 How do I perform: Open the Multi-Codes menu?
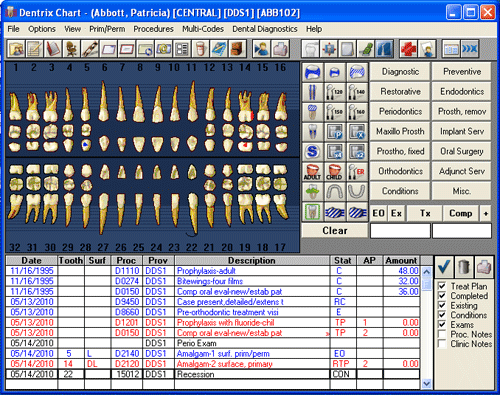(x=203, y=29)
